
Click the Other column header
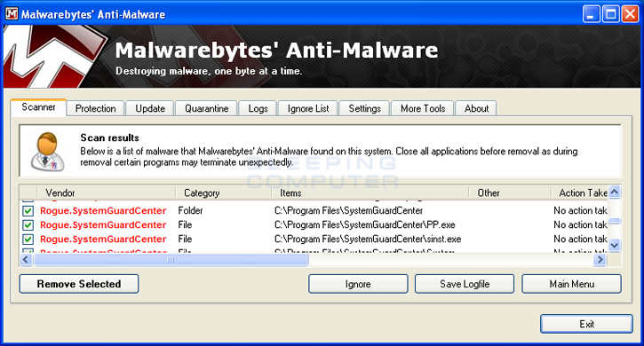[510, 193]
